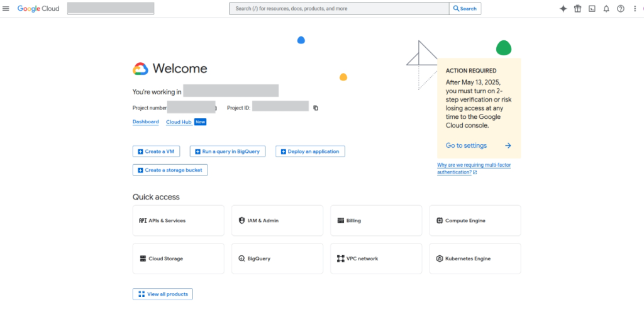Open the Dashboard link

click(x=145, y=122)
